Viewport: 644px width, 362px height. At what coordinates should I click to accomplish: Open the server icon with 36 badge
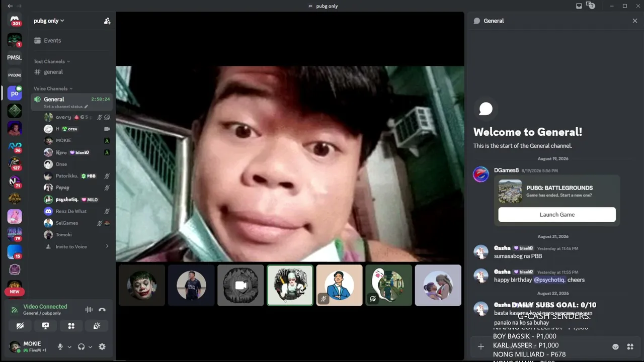[15, 147]
